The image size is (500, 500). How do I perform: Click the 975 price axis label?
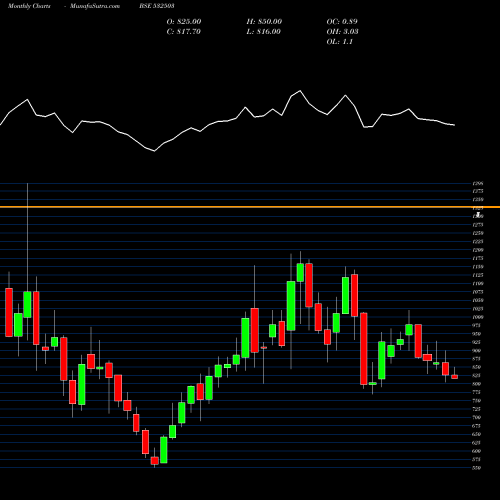477,325
